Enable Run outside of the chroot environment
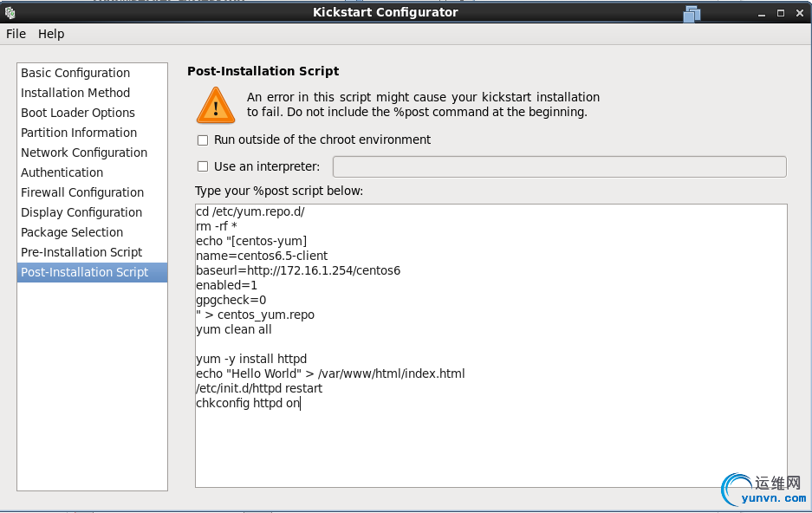 (203, 140)
